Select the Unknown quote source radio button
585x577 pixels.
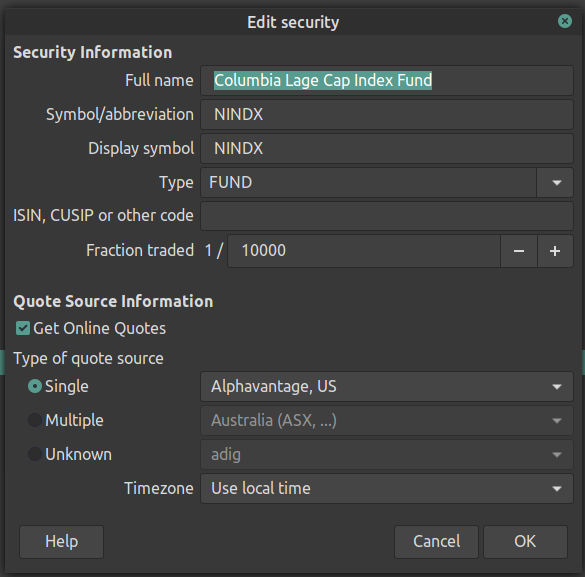[x=35, y=454]
